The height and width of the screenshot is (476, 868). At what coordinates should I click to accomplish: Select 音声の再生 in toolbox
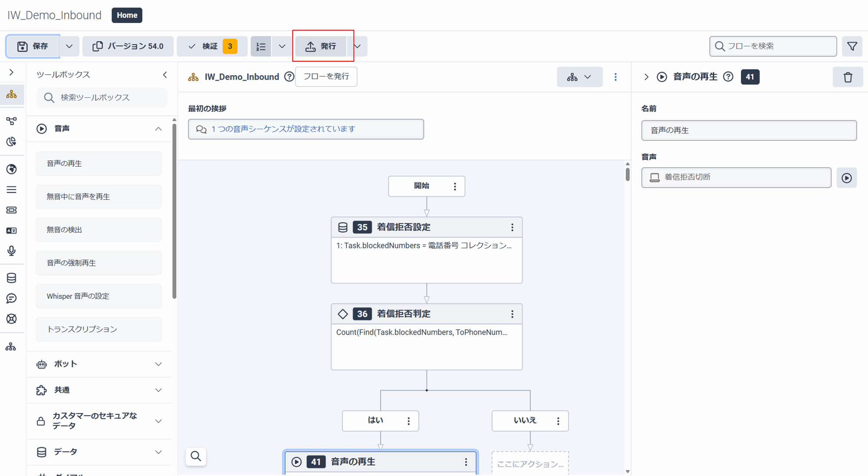tap(99, 163)
